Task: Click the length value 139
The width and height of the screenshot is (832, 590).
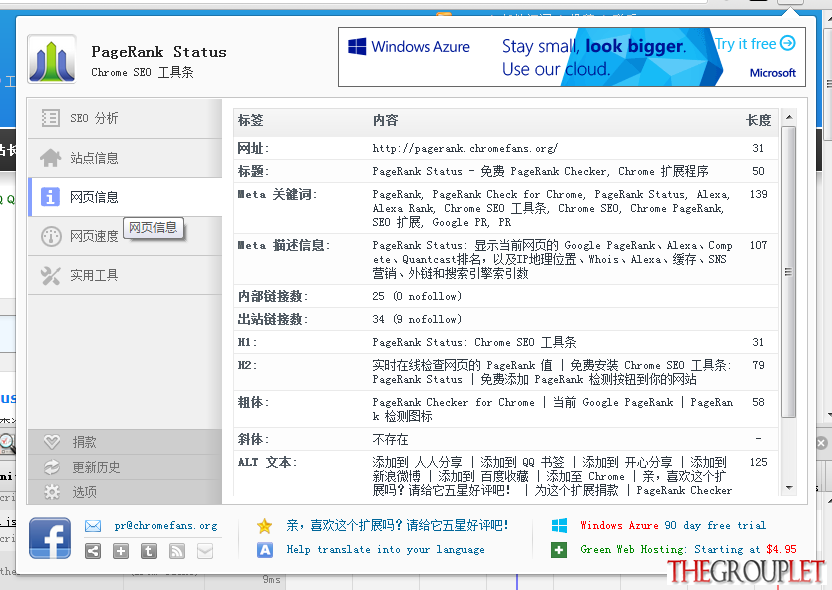Action: pyautogui.click(x=758, y=194)
